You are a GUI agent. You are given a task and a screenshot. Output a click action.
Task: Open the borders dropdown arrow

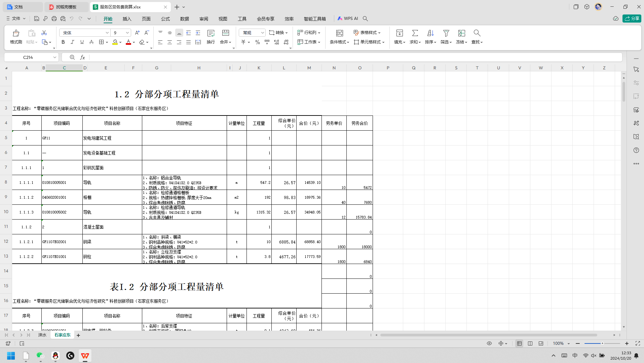107,42
